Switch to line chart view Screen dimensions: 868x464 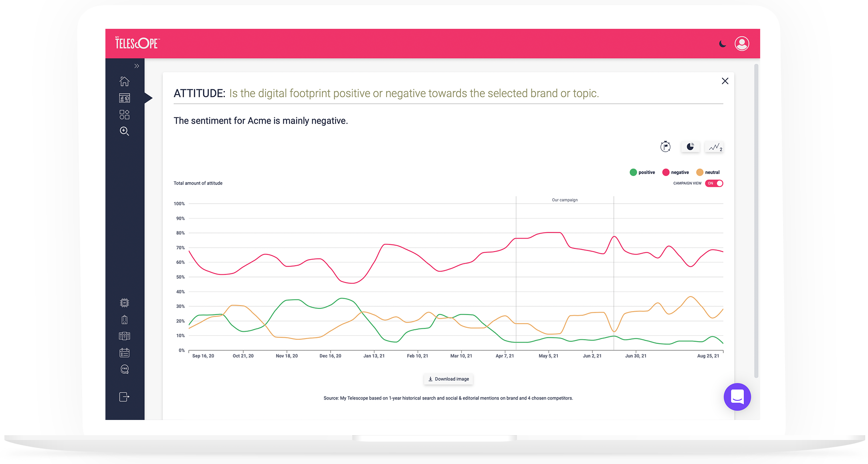(715, 147)
